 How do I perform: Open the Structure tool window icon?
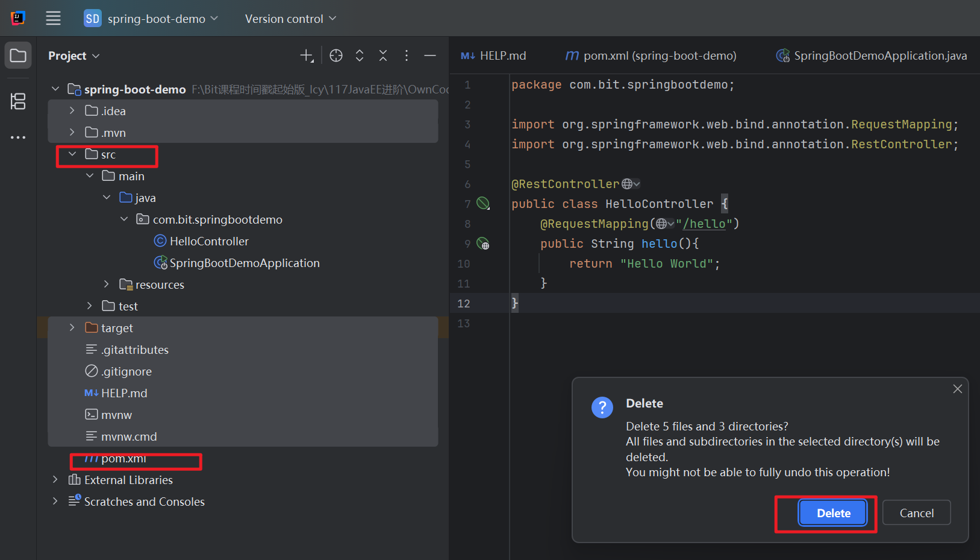tap(18, 101)
